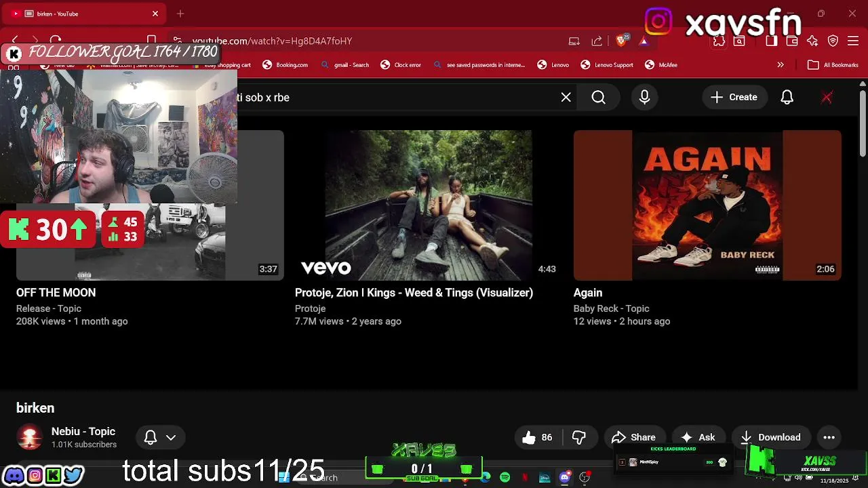This screenshot has width=868, height=488.
Task: Open the Again video thumbnail
Action: pos(707,205)
